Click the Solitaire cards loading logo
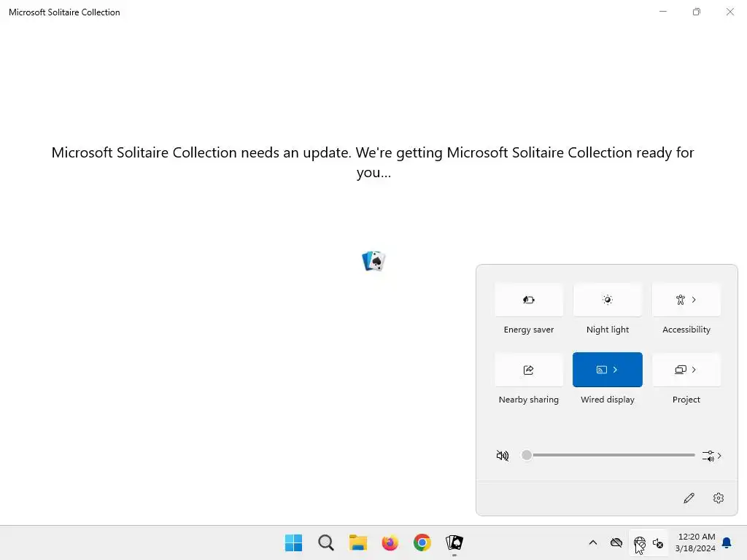 [373, 261]
